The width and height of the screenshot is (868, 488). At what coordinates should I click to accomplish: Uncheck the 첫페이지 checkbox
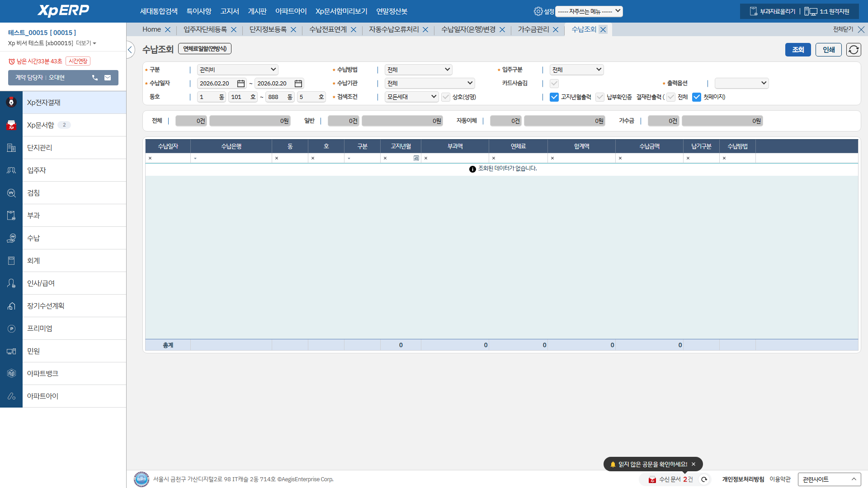697,97
